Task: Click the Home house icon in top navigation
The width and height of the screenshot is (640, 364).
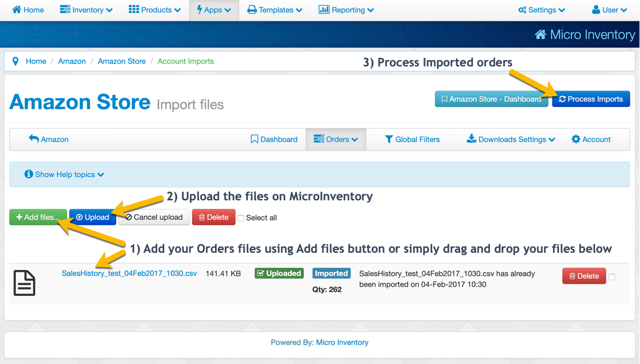Action: tap(17, 10)
